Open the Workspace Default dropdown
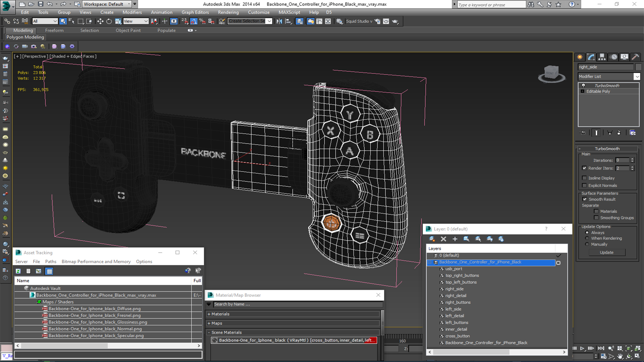The image size is (644, 362). [x=107, y=4]
